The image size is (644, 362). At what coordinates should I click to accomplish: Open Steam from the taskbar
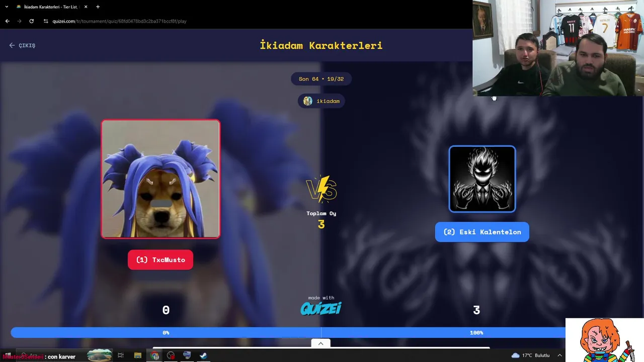tap(203, 355)
